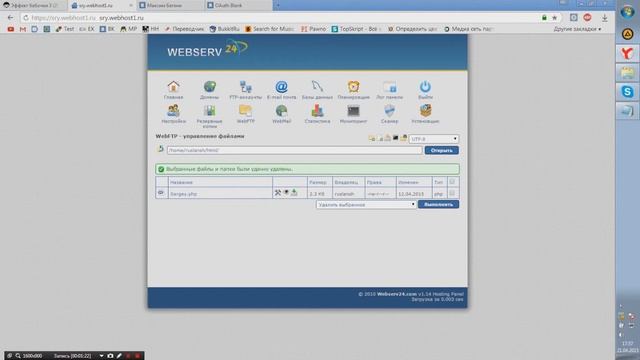Click the Windows Start orb
This screenshot has width=640, height=360.
[x=627, y=12]
